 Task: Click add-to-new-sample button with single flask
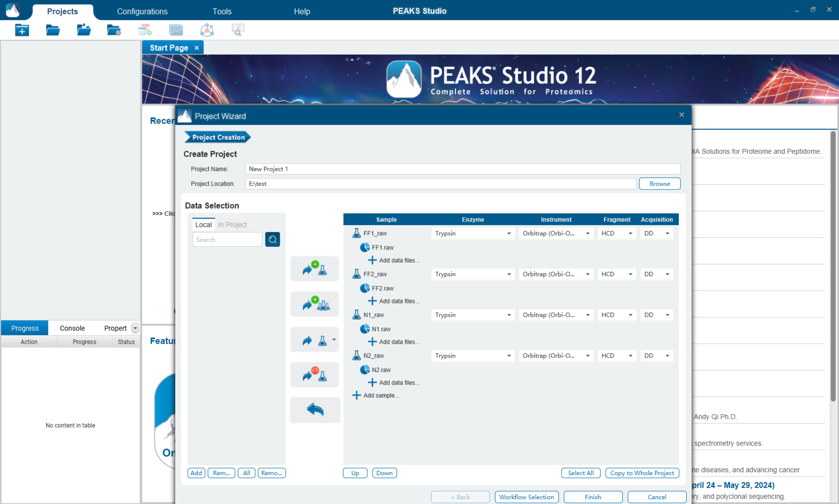(x=314, y=268)
